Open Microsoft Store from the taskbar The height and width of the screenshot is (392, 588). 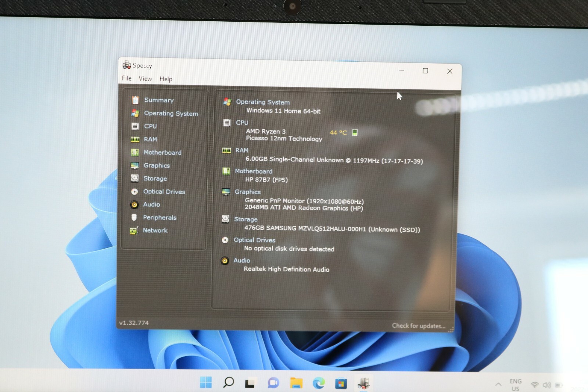coord(341,384)
